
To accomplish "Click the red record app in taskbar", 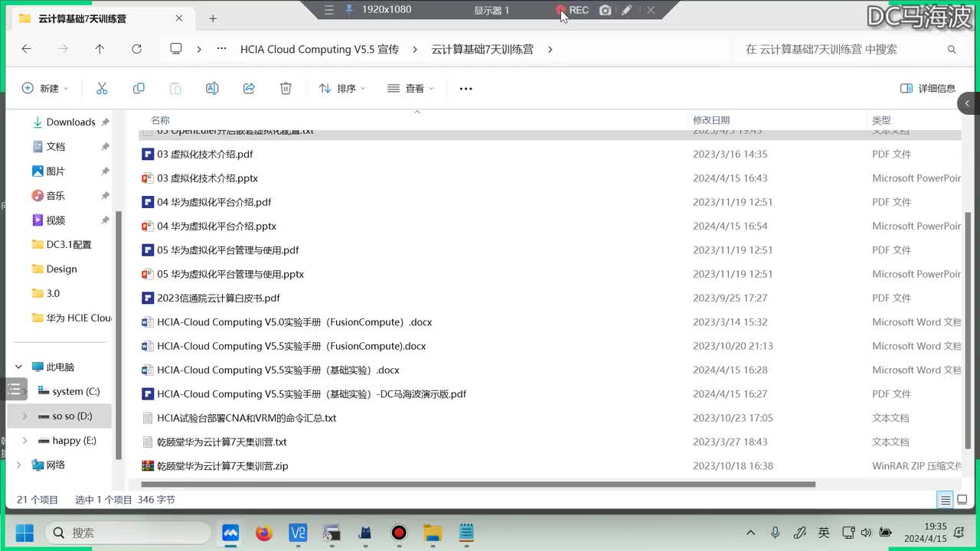I will coord(399,533).
